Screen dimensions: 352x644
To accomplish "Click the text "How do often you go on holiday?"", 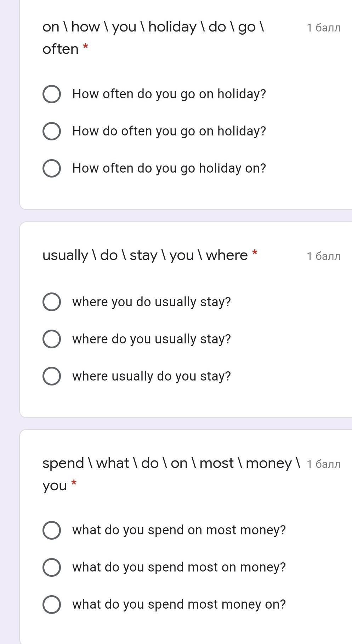I will tap(169, 131).
